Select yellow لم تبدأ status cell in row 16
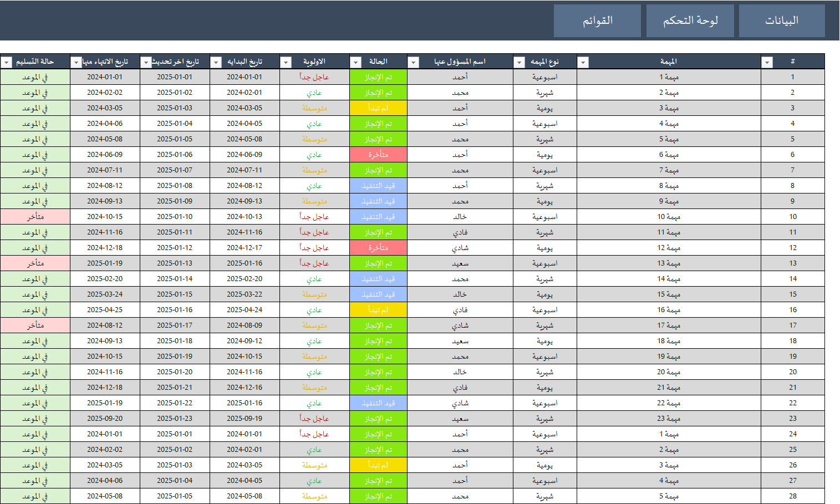Viewport: 840px width, 504px height. [x=378, y=310]
